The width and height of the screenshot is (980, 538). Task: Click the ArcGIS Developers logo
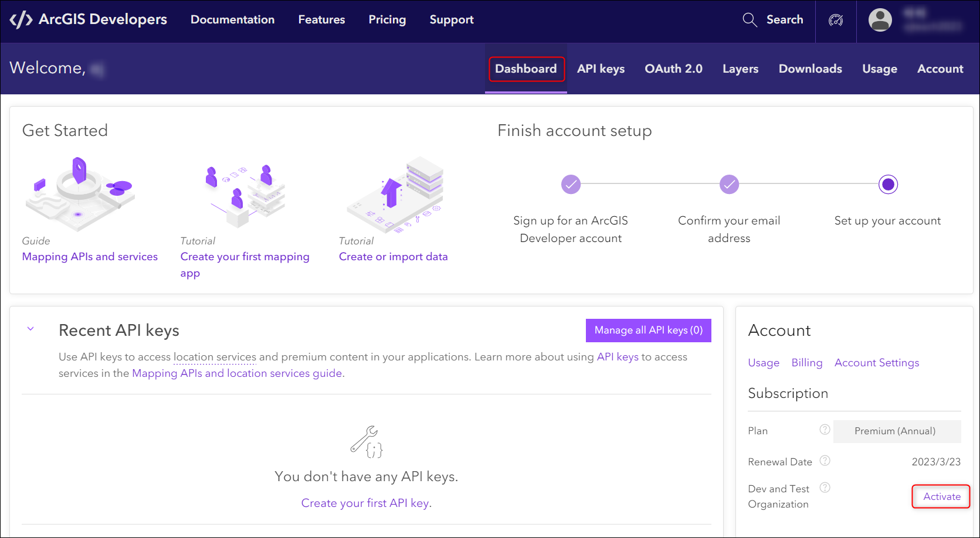click(x=89, y=19)
